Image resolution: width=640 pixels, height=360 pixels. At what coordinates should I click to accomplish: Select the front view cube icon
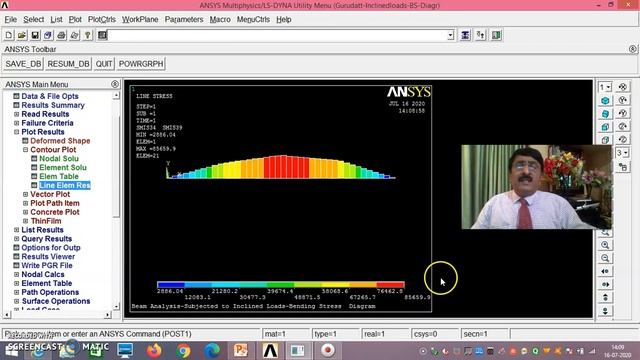point(605,127)
